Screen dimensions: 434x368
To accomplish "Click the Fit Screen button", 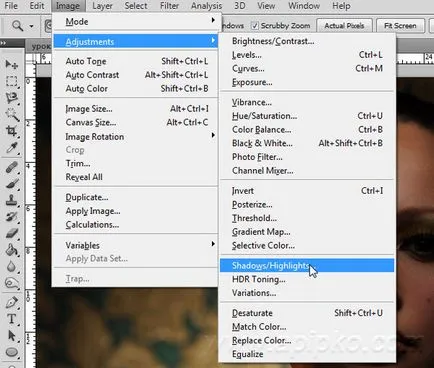I will tap(400, 26).
